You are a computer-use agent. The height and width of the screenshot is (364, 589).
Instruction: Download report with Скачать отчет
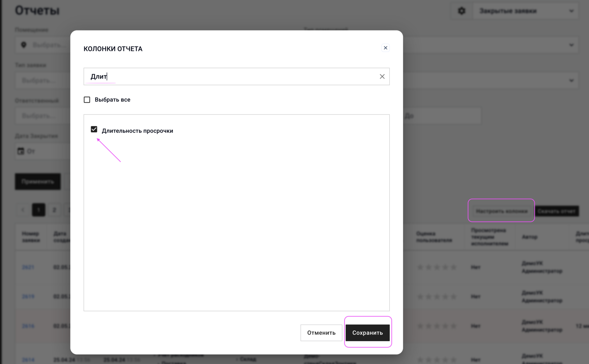click(x=557, y=211)
